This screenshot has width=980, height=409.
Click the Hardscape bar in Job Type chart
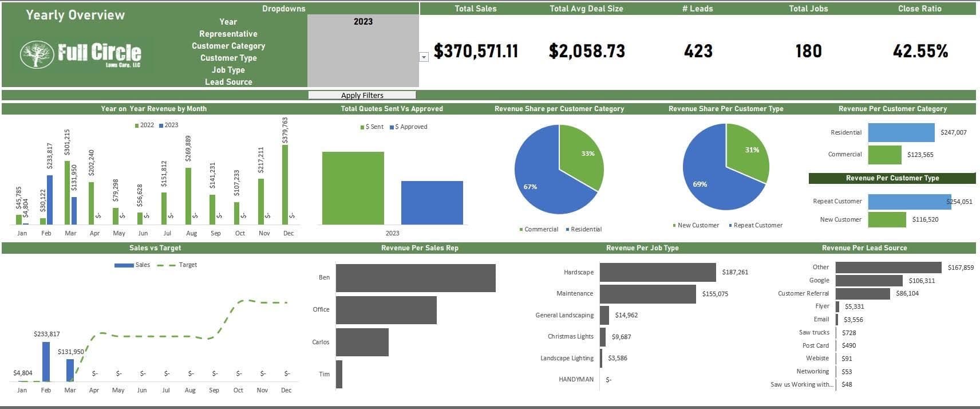tap(657, 273)
